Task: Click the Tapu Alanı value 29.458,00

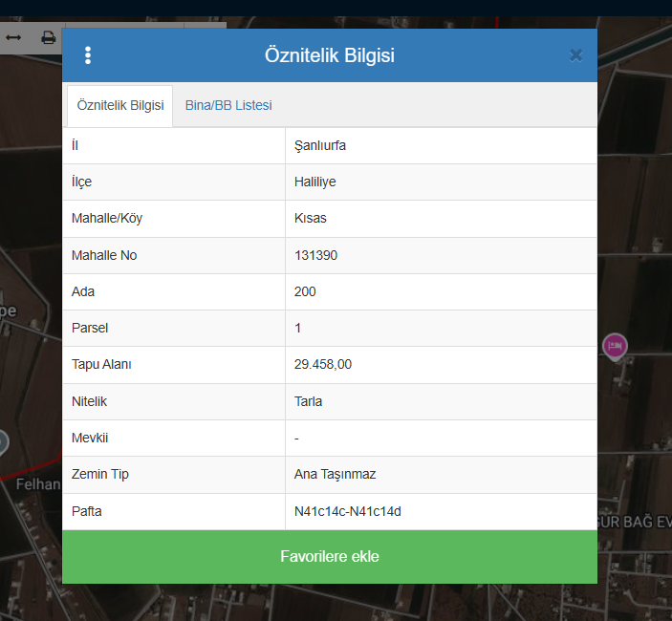Action: click(x=323, y=365)
